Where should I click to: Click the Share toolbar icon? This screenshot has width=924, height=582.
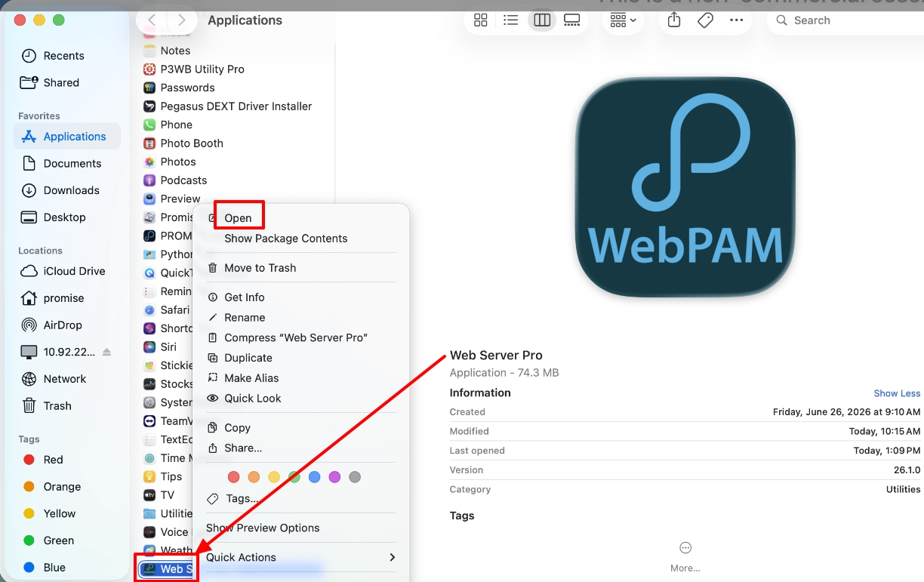(674, 20)
